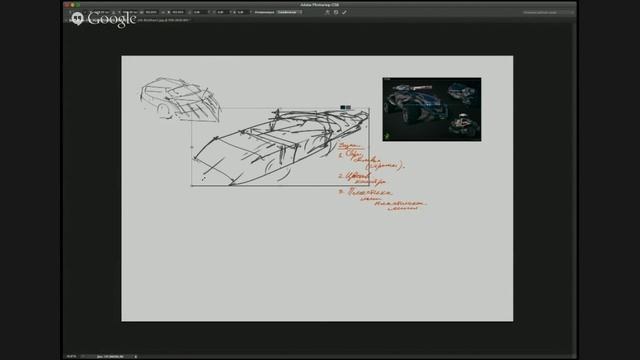Click the width scale W field
Image resolution: width=640 pixels, height=360 pixels.
point(151,12)
